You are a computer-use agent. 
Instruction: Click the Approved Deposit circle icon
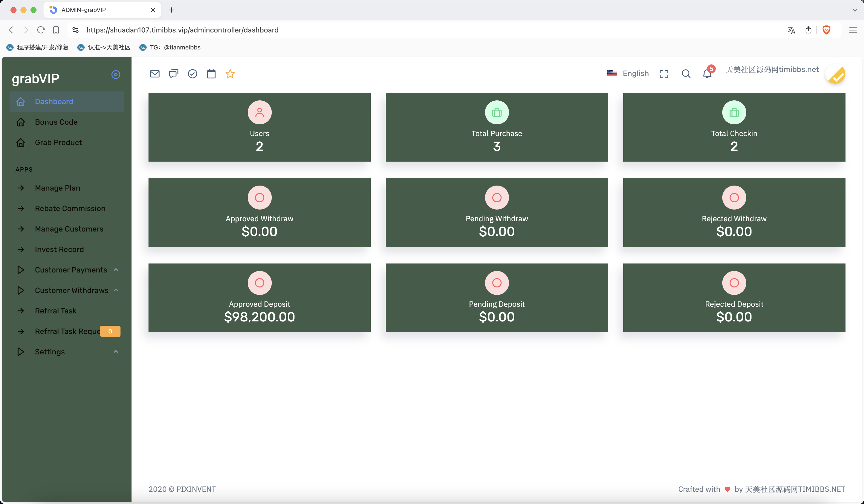[x=259, y=283]
